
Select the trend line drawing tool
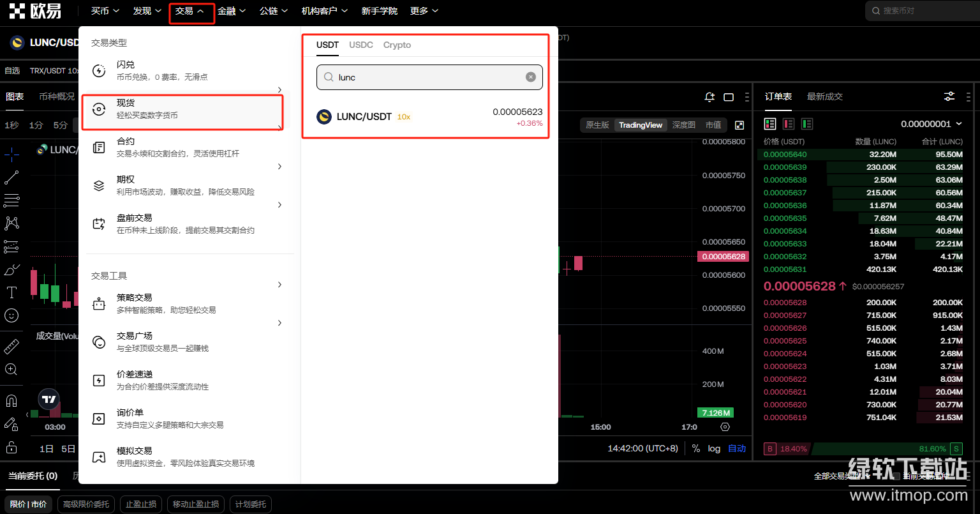click(11, 178)
